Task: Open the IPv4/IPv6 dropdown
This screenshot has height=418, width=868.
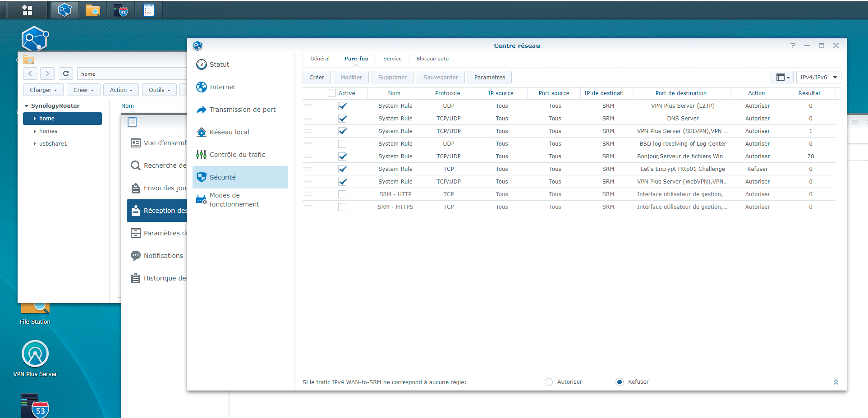Action: (x=818, y=77)
